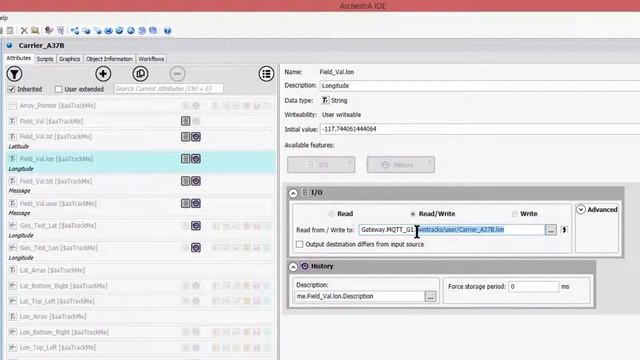Collapse the I/O section
The width and height of the screenshot is (640, 360).
[293, 193]
